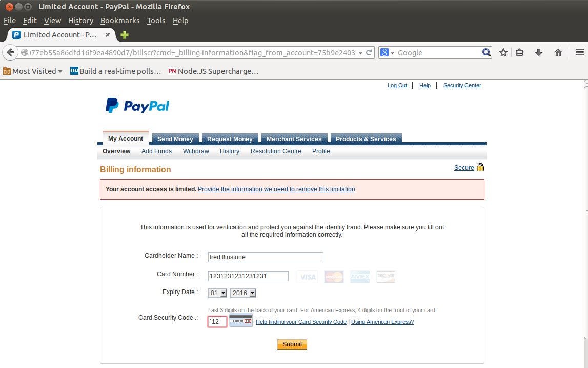Expand the Most Visited bookmarks folder
The image size is (588, 368).
point(33,71)
